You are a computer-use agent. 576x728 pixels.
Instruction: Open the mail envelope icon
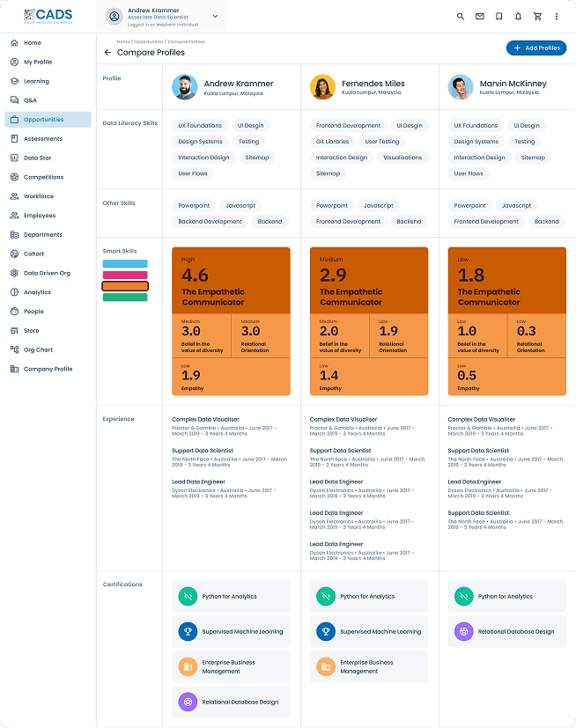(480, 16)
